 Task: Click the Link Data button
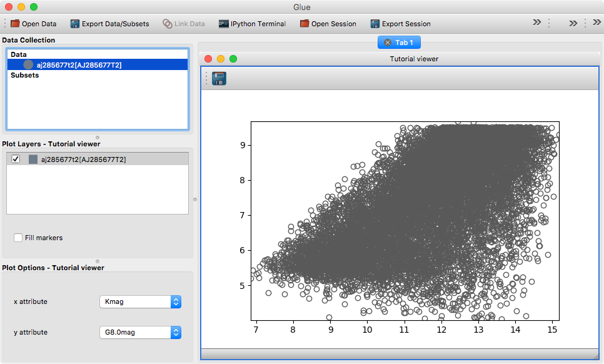point(184,24)
